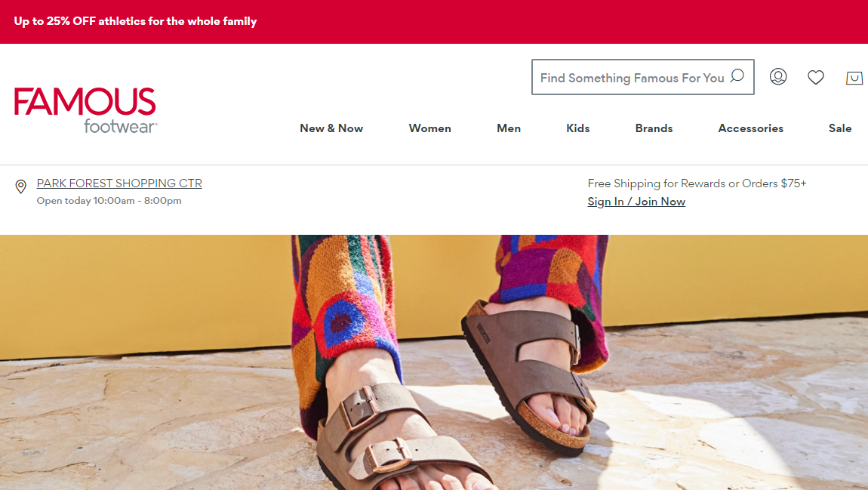Click the Famous Footwear logo

tap(85, 109)
